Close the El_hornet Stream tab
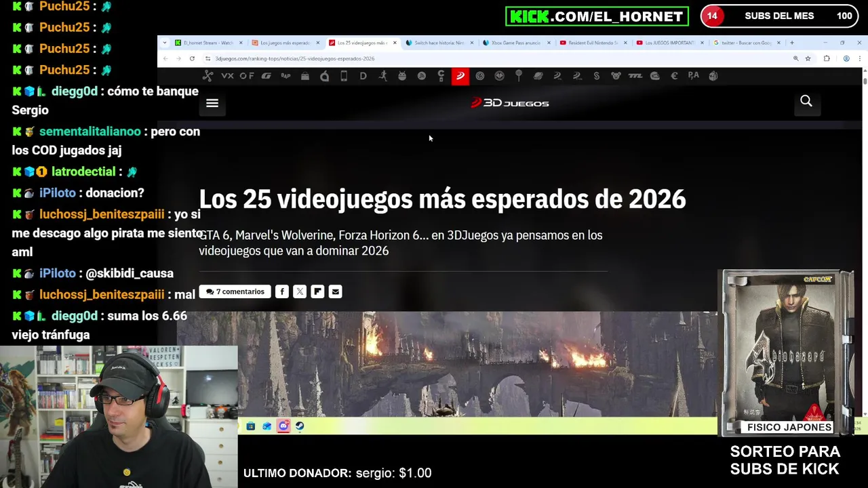Viewport: 868px width, 488px height. pos(240,43)
